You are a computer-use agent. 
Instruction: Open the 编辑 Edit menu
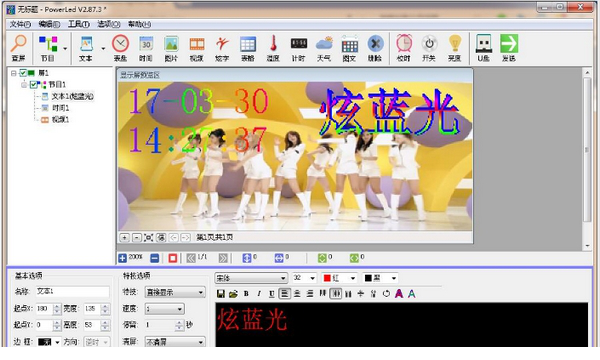coord(49,24)
